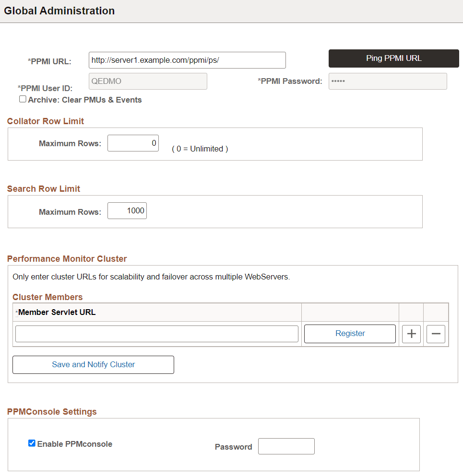Click the PPMConsole Password field

pyautogui.click(x=286, y=446)
